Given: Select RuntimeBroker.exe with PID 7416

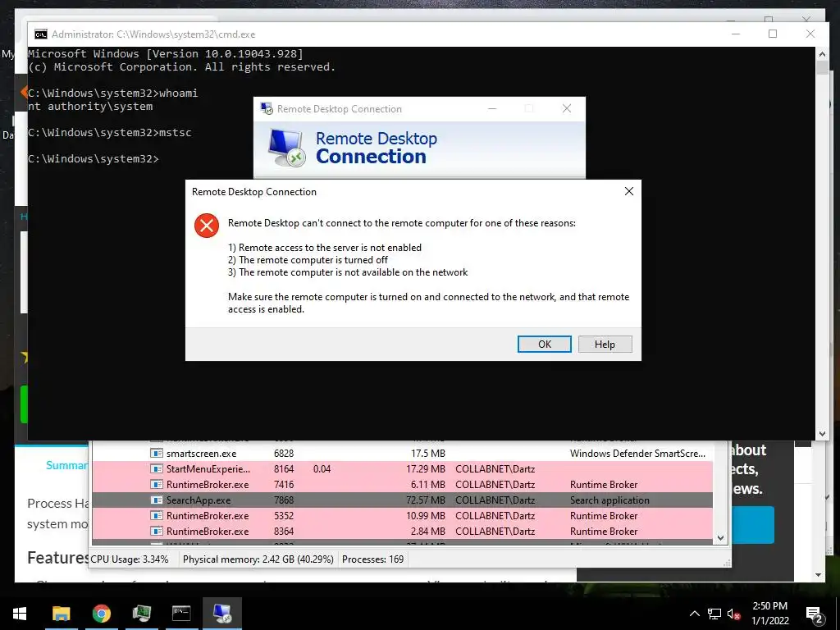Looking at the screenshot, I should coord(402,484).
